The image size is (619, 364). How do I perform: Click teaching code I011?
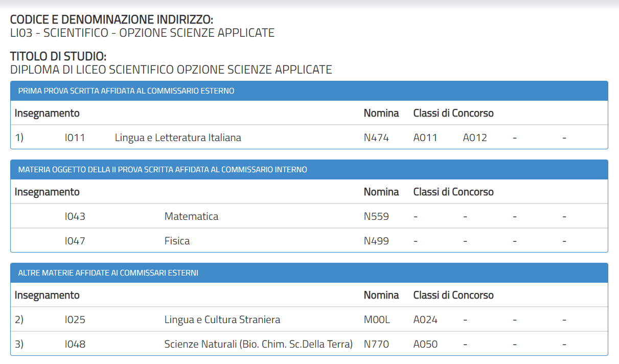[75, 138]
